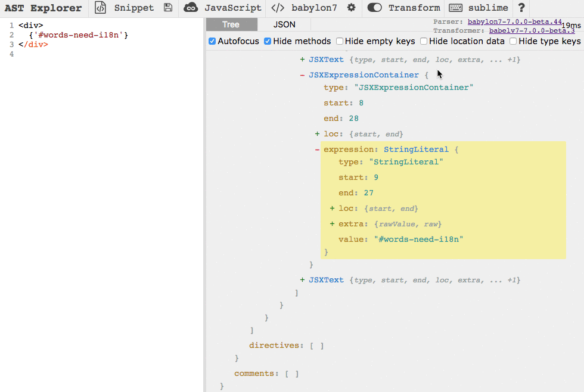Image resolution: width=584 pixels, height=392 pixels.
Task: Click the StringLiteral node name
Action: point(416,150)
